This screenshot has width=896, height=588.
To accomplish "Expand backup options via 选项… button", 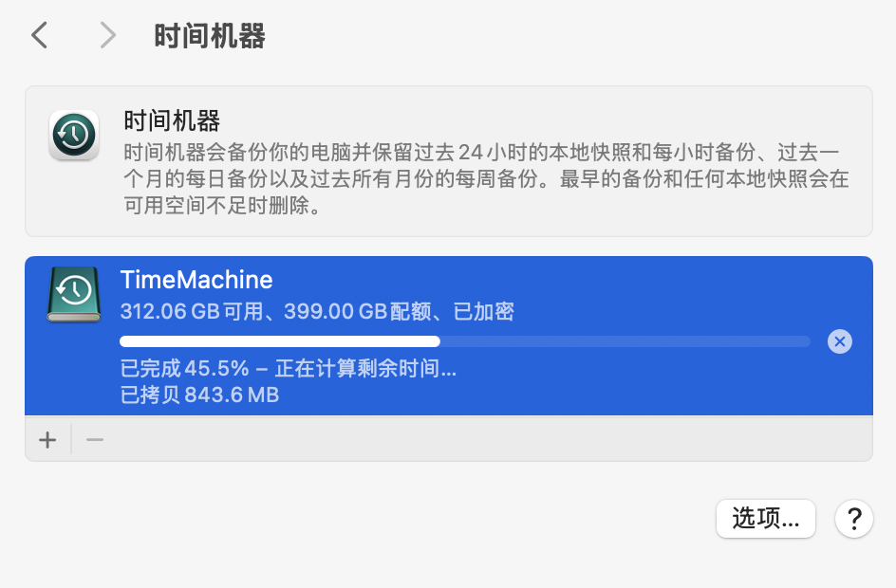I will coord(765,519).
